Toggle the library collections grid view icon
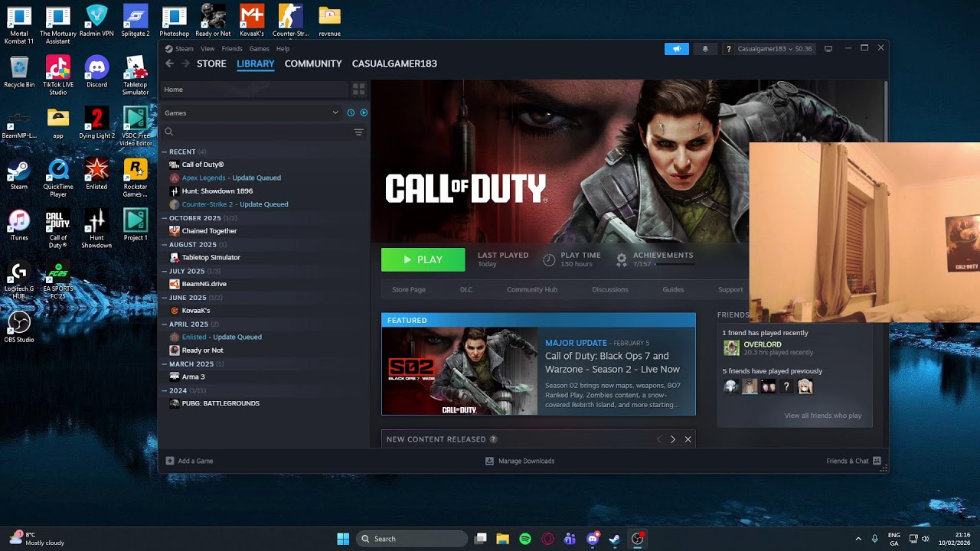The image size is (980, 551). [358, 90]
